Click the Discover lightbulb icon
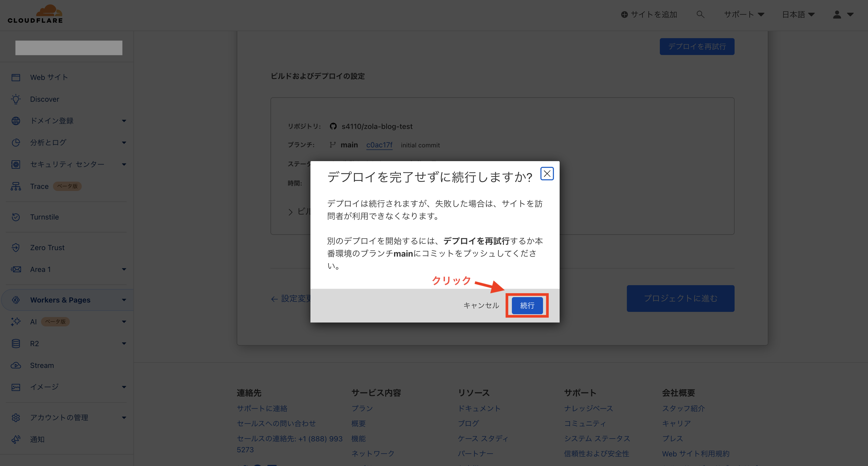 (x=16, y=99)
